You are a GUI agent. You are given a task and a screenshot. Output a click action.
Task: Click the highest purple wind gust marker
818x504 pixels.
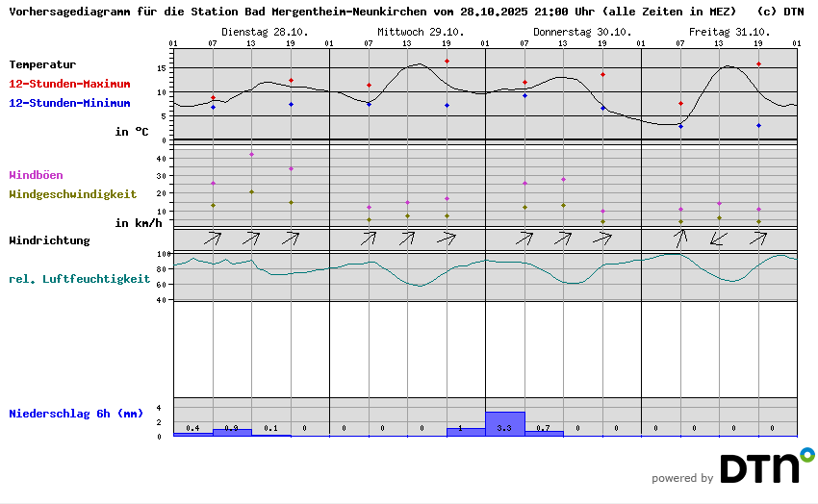[x=251, y=154]
